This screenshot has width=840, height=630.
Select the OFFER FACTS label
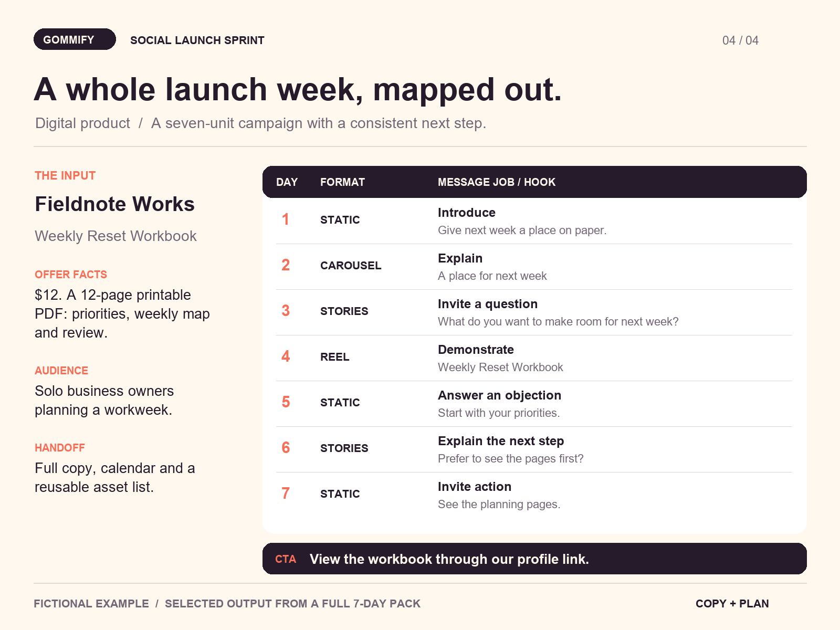[x=71, y=275]
